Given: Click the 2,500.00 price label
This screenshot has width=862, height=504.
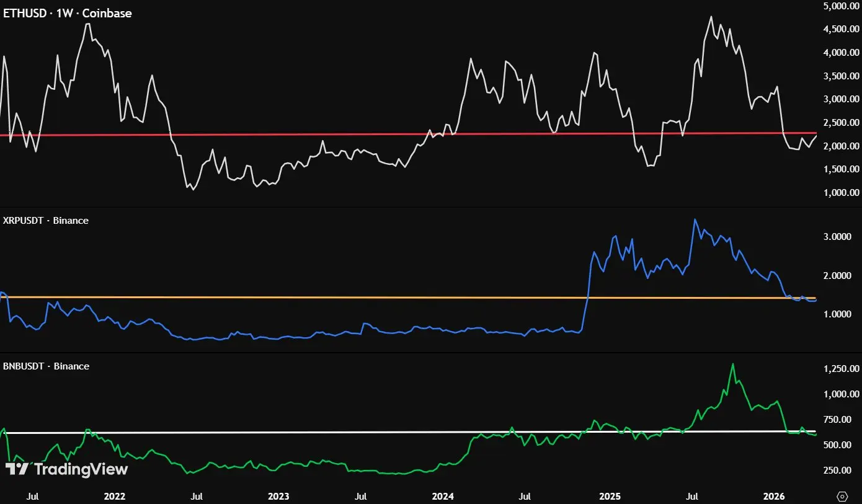Looking at the screenshot, I should tap(842, 123).
